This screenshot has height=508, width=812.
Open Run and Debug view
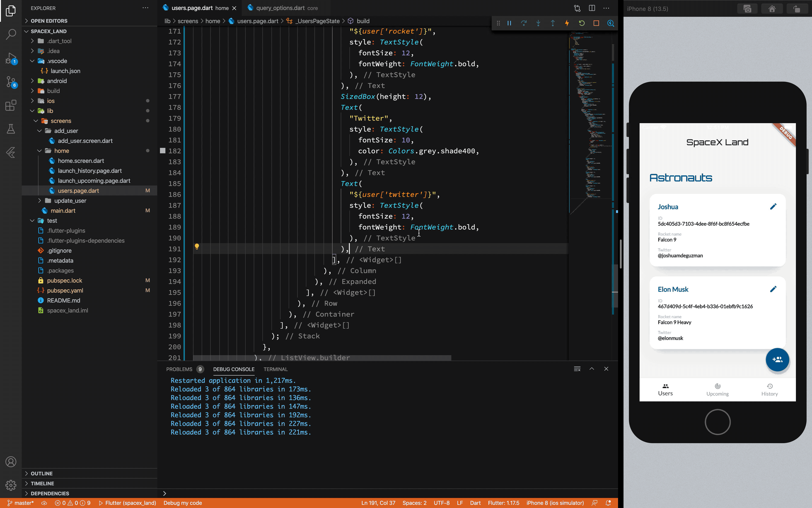coord(11,59)
